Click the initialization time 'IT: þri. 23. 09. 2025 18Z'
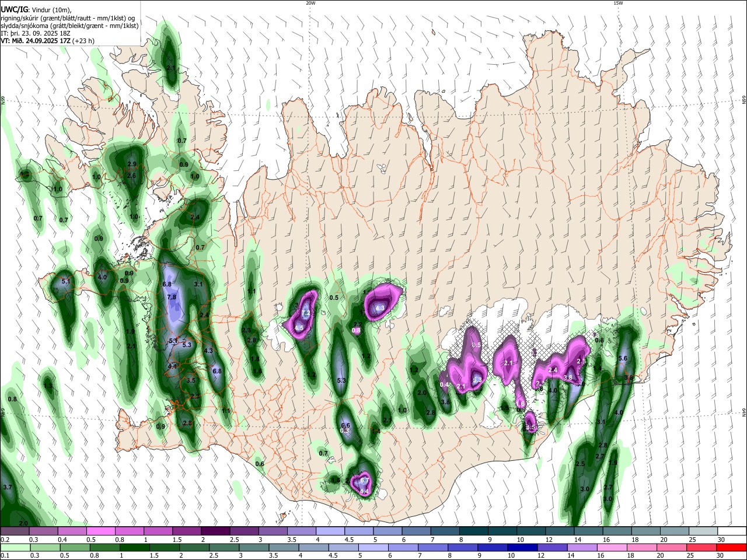 pos(36,33)
